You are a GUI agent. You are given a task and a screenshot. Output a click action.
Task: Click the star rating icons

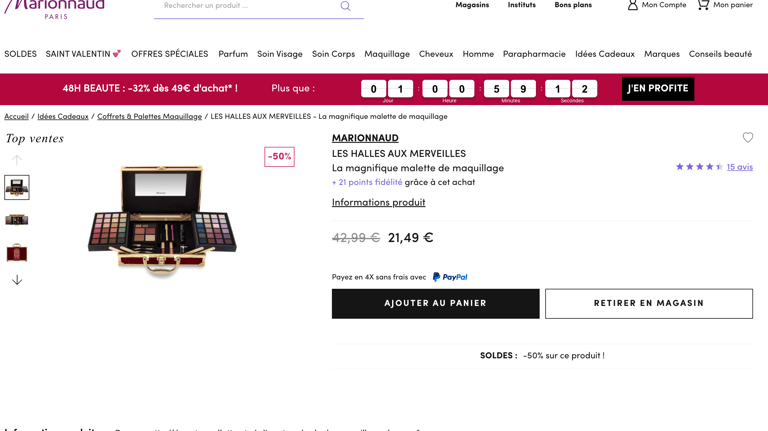(699, 167)
